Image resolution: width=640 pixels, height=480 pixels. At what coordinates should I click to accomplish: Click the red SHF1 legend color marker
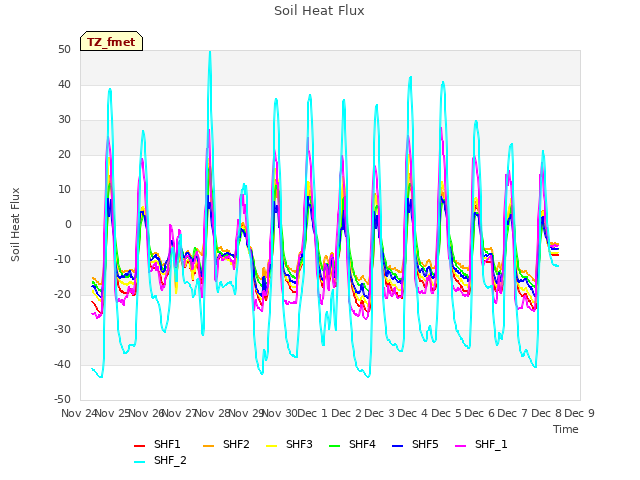tap(140, 446)
